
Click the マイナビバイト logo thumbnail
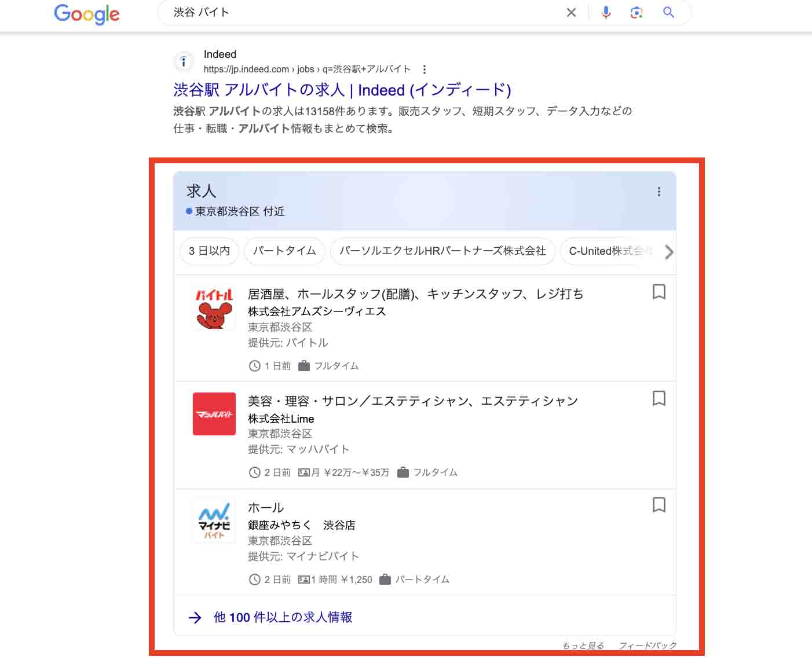pyautogui.click(x=214, y=521)
